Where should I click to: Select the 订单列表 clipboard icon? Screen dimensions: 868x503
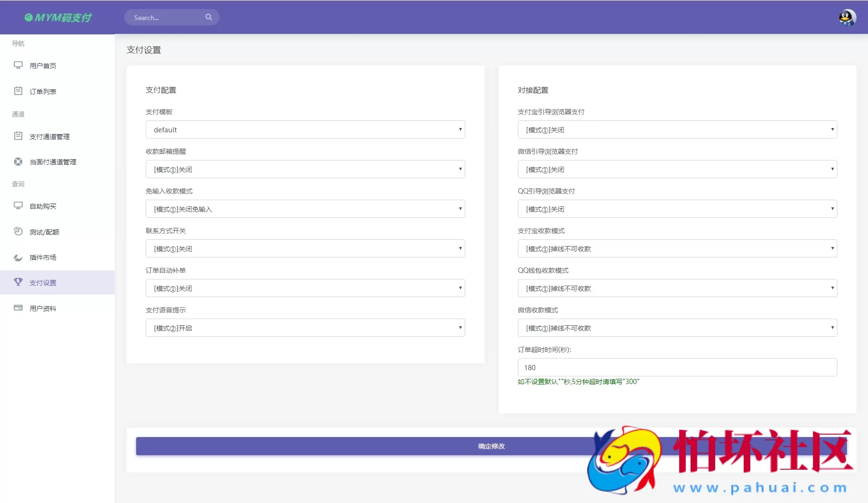coord(18,91)
